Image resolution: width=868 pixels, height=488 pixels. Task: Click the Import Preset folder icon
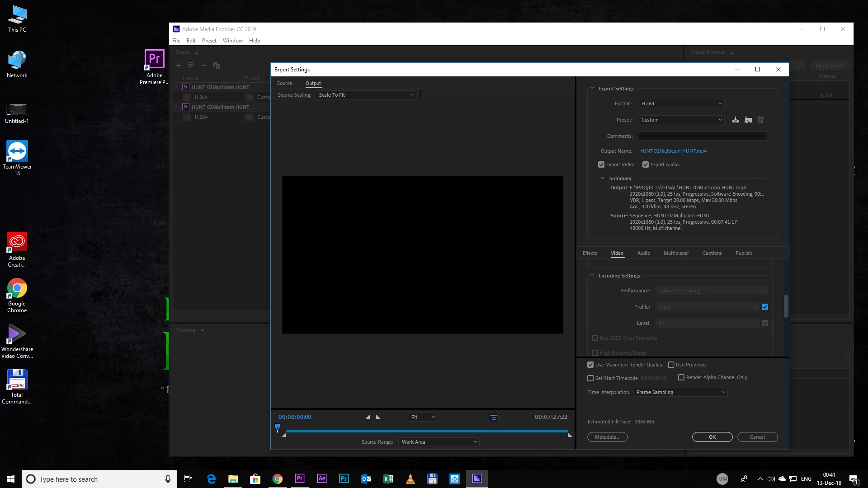tap(748, 120)
